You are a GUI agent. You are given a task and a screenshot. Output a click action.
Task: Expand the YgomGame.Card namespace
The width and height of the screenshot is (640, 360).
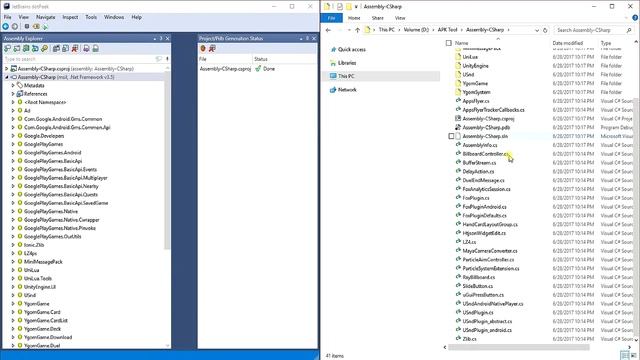pyautogui.click(x=13, y=312)
